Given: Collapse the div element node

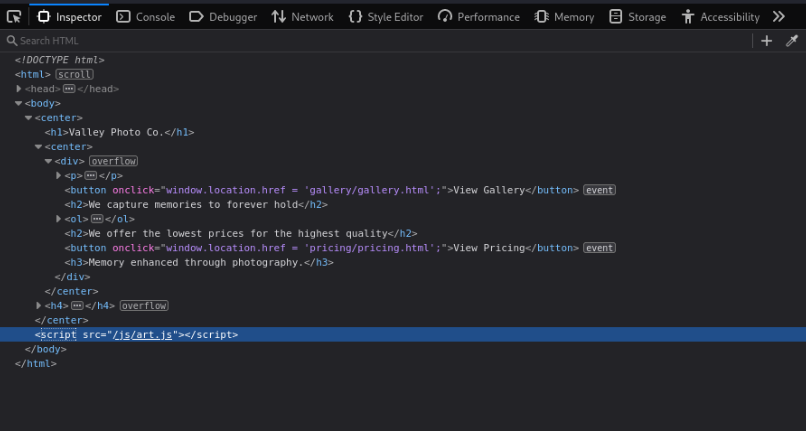Looking at the screenshot, I should [x=48, y=161].
